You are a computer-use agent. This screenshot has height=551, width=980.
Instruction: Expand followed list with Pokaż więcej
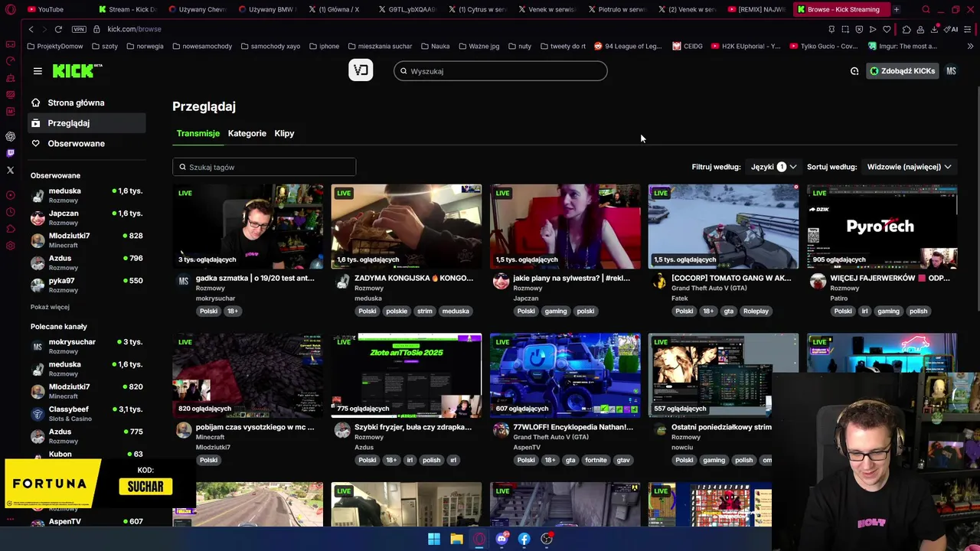(50, 307)
